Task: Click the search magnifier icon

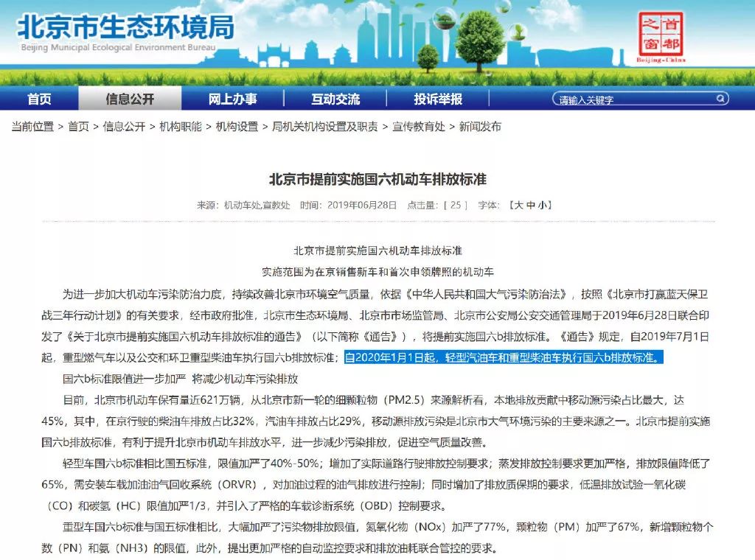Action: (x=721, y=99)
